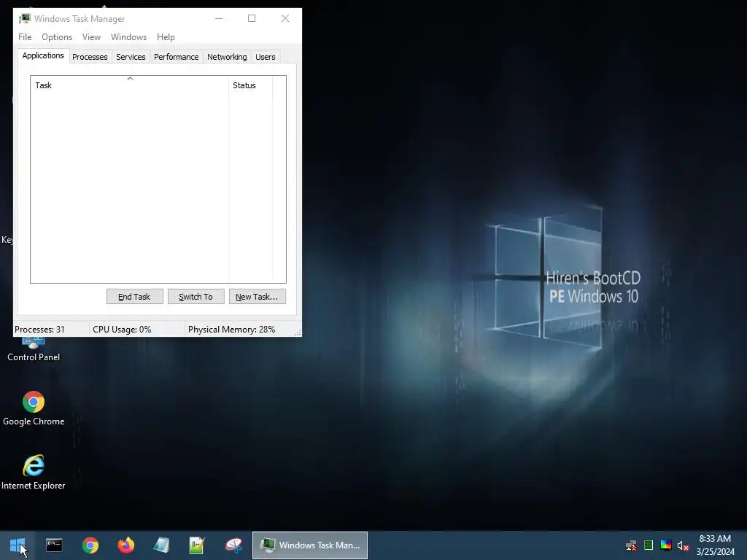Screen dimensions: 747x560
Task: Select the Internet Explorer desktop icon
Action: point(34,472)
